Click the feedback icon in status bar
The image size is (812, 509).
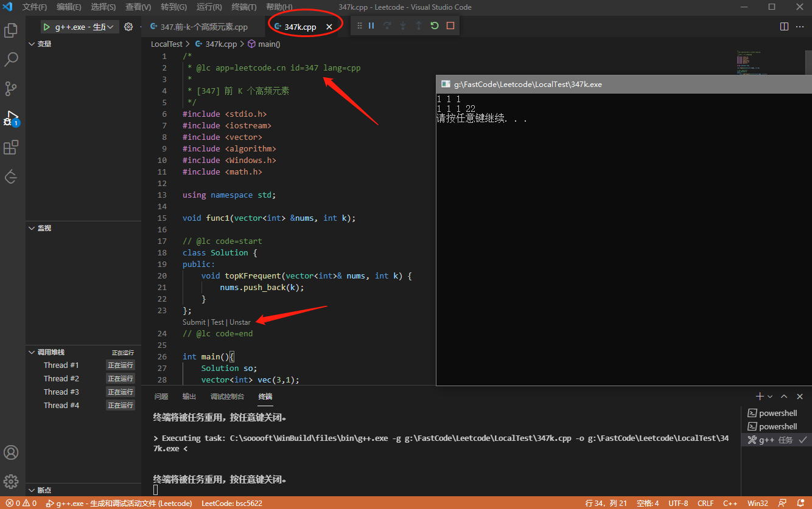pyautogui.click(x=782, y=504)
